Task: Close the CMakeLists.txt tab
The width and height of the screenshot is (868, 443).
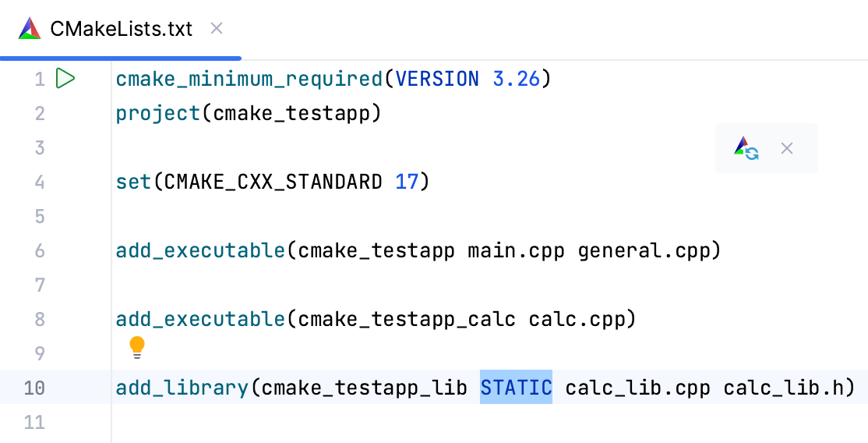Action: click(x=217, y=29)
